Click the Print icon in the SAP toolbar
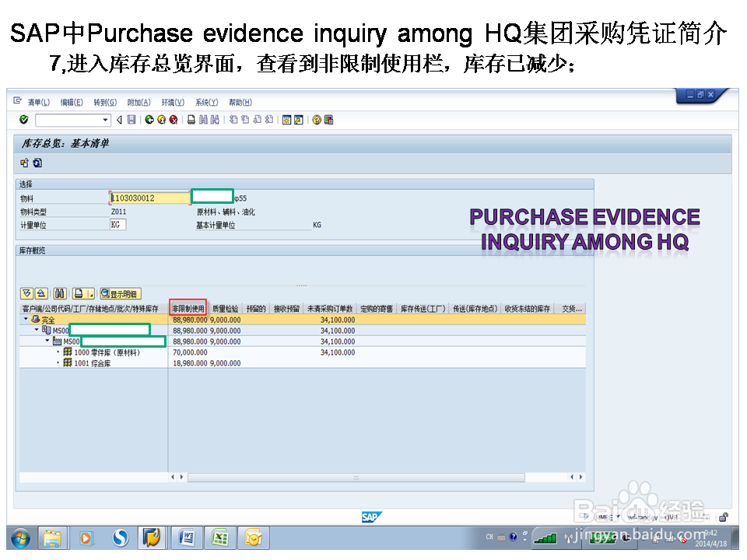Image resolution: width=747 pixels, height=560 pixels. pos(192,120)
